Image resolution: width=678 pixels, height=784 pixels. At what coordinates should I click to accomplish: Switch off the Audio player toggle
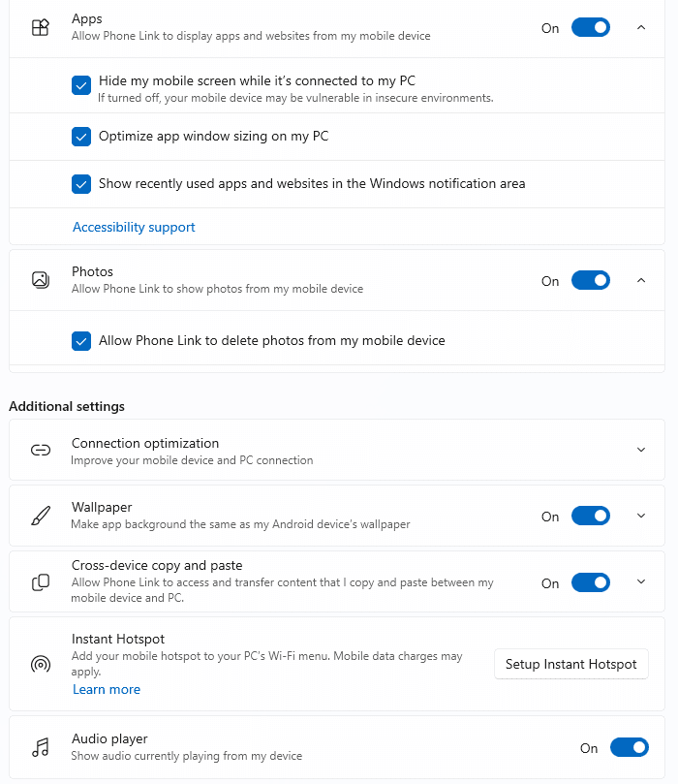pyautogui.click(x=629, y=747)
